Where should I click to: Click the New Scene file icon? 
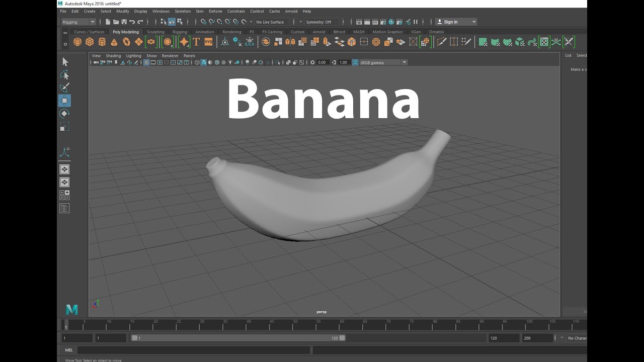[x=108, y=22]
